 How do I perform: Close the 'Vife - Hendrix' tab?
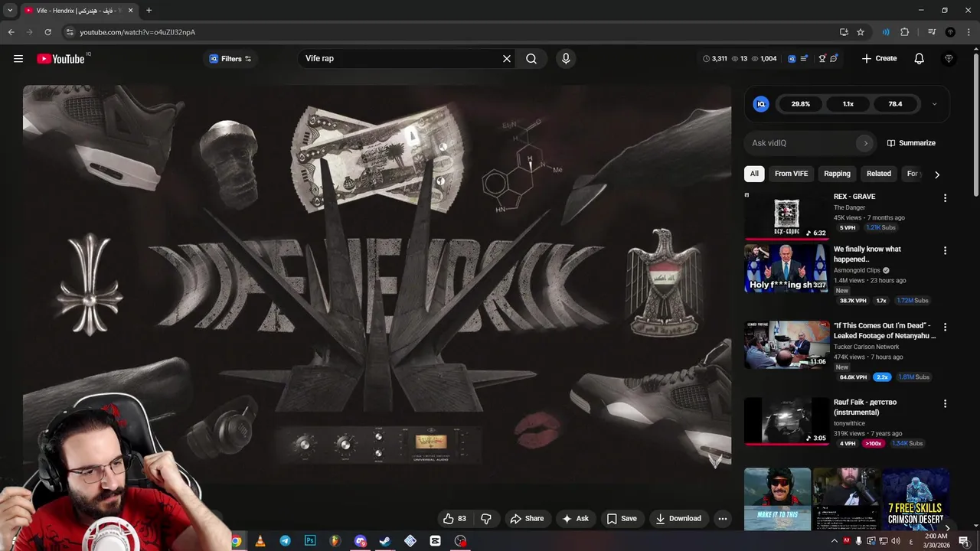coord(130,11)
